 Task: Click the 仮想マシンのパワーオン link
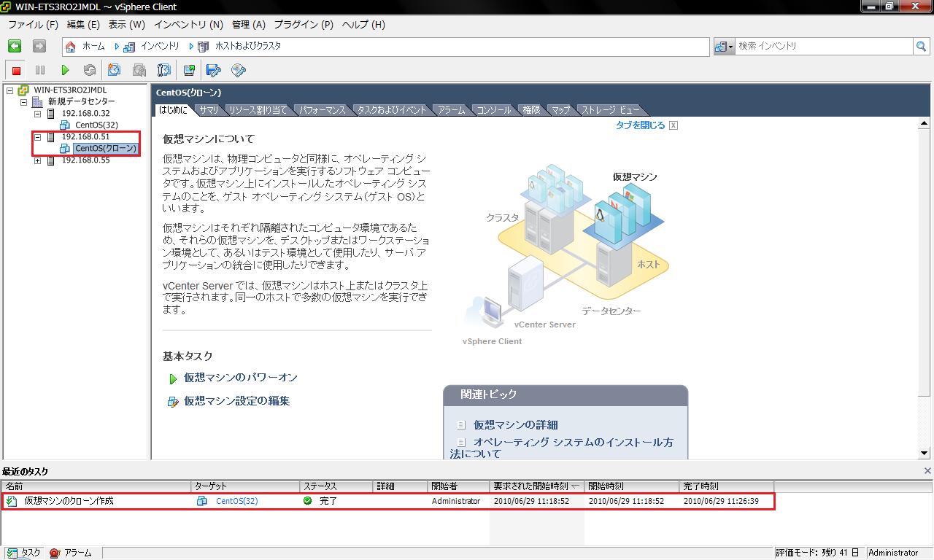pos(240,378)
